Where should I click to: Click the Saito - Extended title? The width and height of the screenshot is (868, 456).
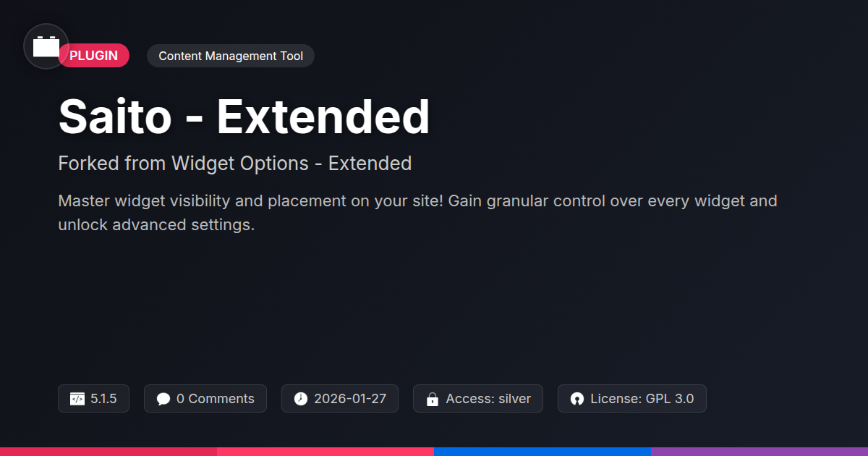tap(244, 117)
